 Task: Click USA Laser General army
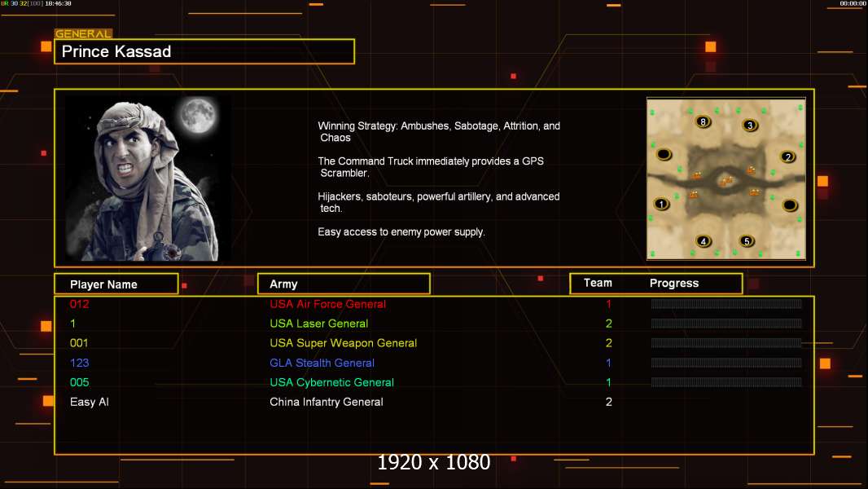coord(319,324)
